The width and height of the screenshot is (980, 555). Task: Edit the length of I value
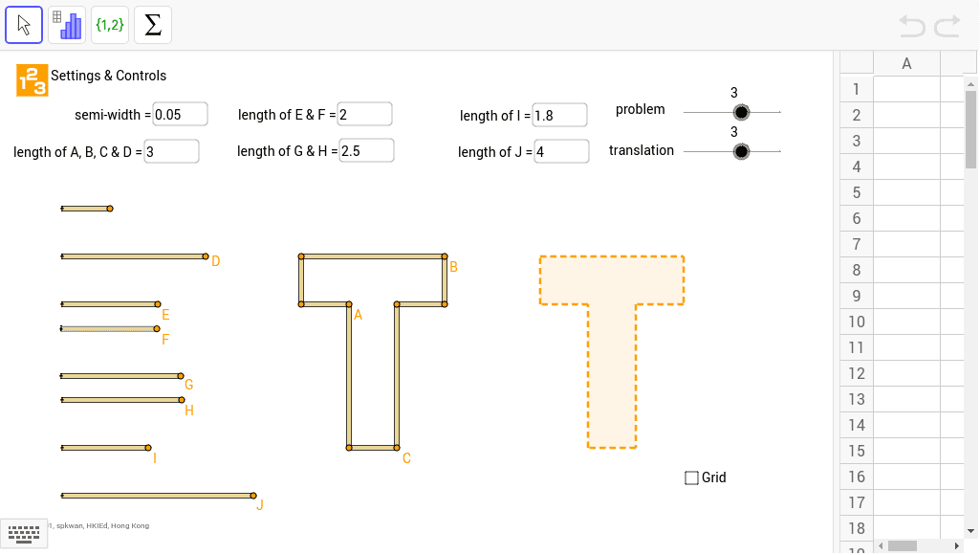click(x=559, y=114)
